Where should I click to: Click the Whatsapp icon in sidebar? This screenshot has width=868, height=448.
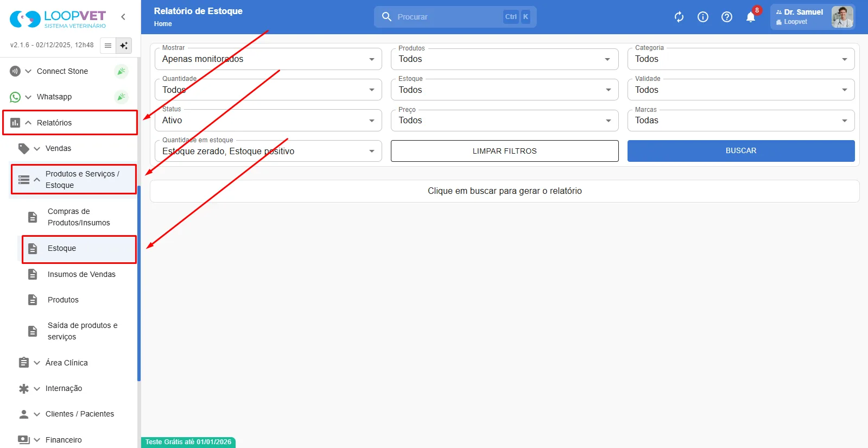15,97
